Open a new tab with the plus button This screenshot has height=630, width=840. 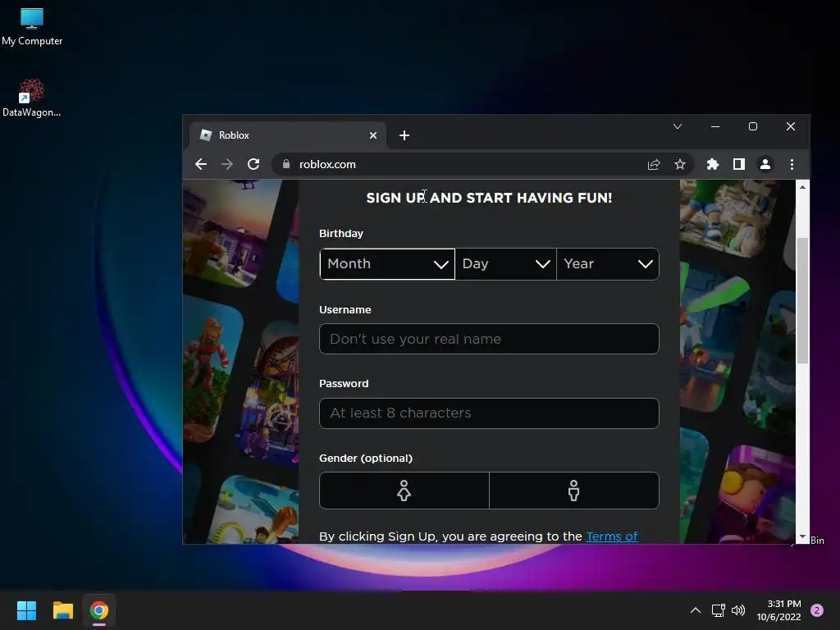[x=404, y=135]
